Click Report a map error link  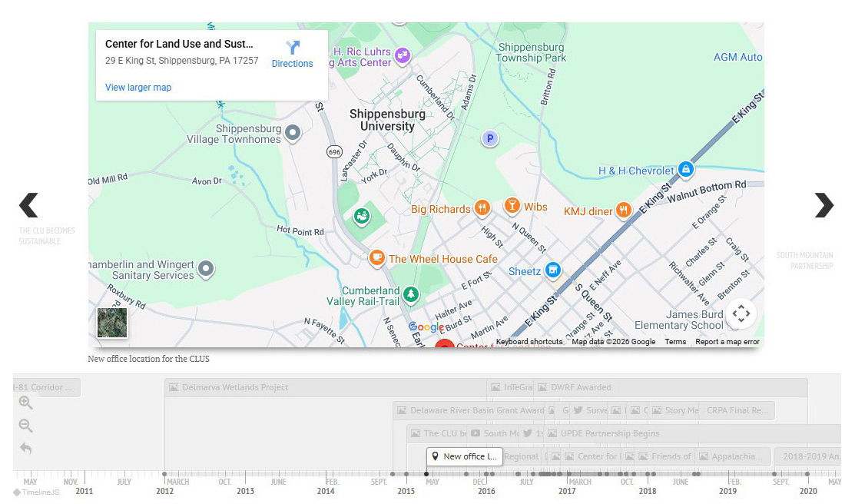click(727, 342)
